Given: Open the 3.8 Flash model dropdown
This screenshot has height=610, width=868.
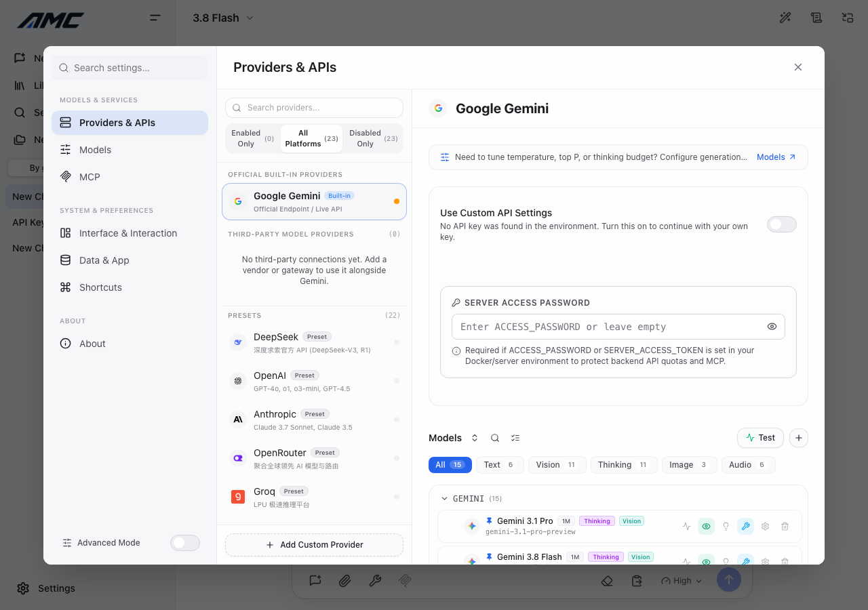Looking at the screenshot, I should point(223,18).
